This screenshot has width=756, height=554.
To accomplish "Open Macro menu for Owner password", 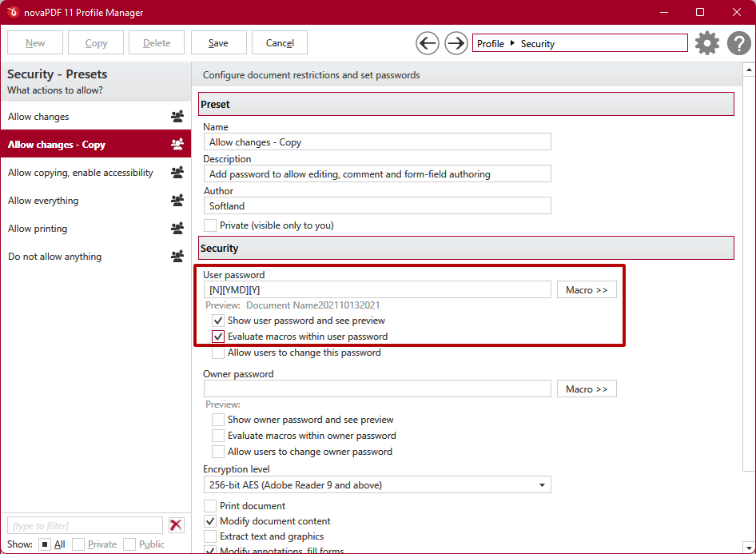I will pyautogui.click(x=587, y=389).
